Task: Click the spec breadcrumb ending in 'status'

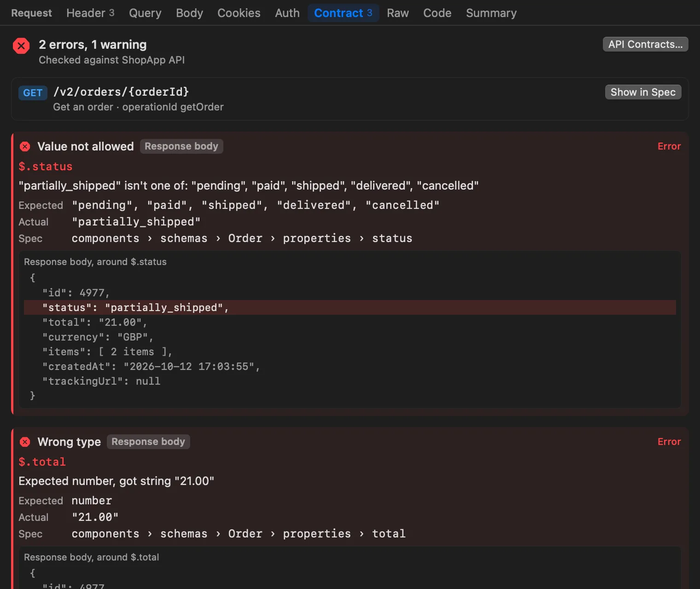Action: [x=242, y=238]
